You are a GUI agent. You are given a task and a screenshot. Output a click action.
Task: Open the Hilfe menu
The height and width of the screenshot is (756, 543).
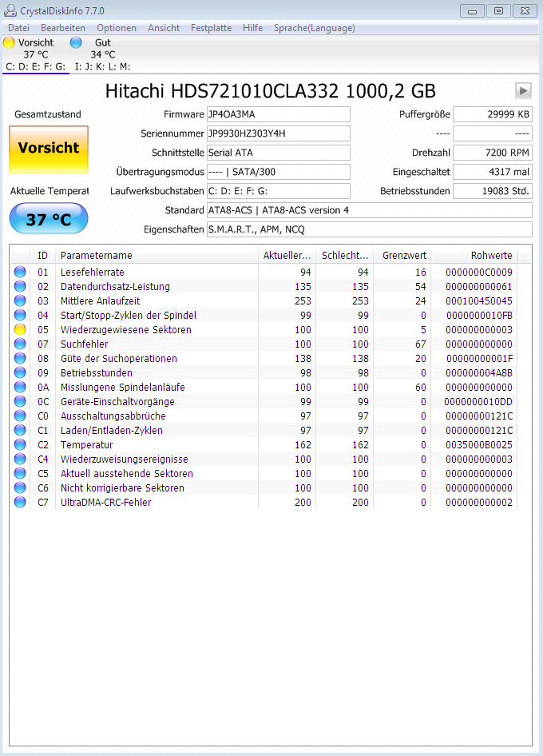(252, 28)
